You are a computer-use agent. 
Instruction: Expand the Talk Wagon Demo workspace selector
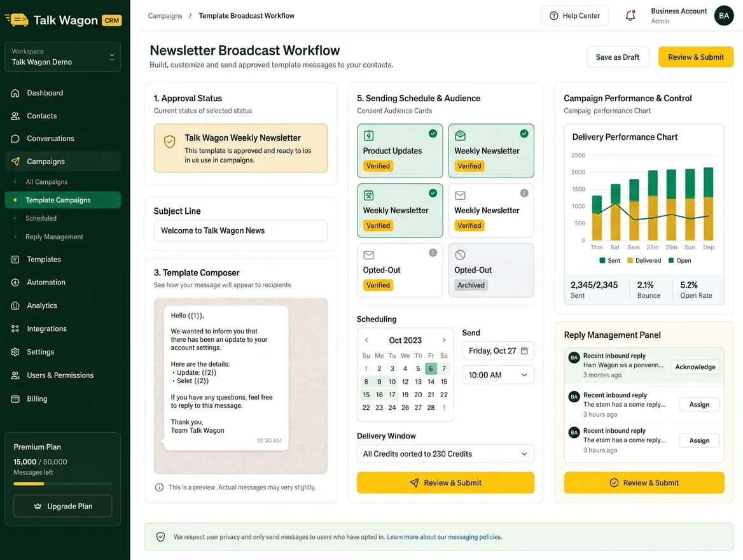click(x=62, y=57)
